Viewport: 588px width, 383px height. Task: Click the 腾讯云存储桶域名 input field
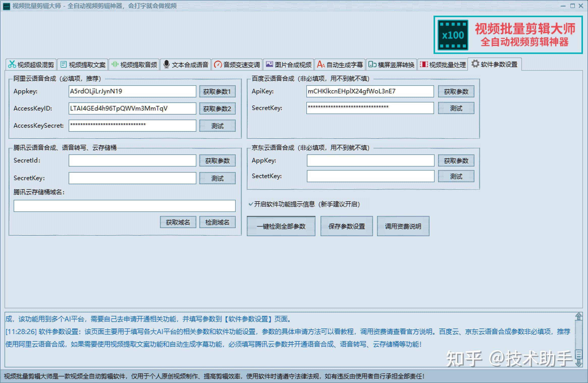[124, 206]
